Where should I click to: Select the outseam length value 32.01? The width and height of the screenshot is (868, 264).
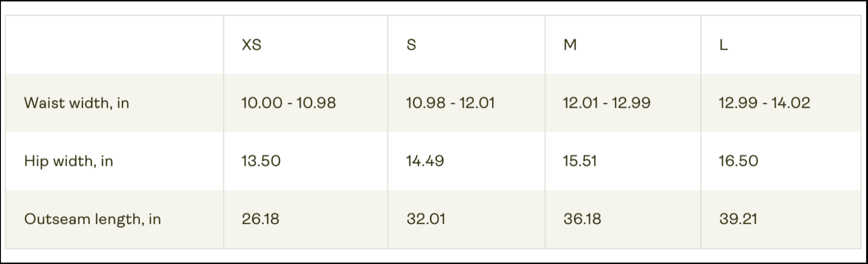tap(426, 219)
